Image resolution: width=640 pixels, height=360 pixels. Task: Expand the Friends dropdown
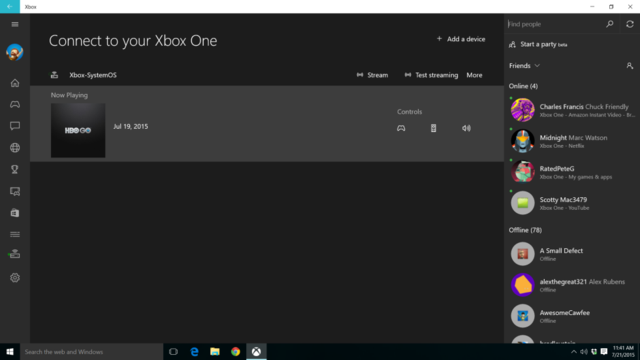[524, 66]
